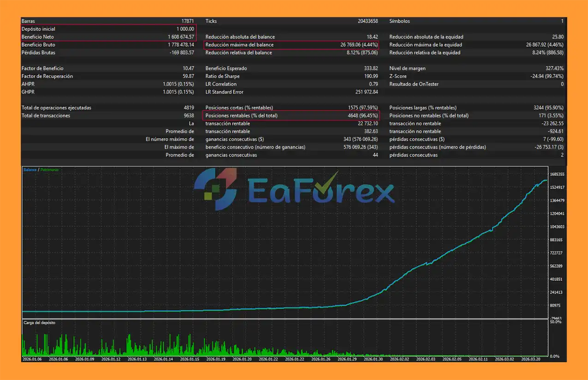This screenshot has height=380, width=588.
Task: Select the 2026.03.20 date axis label
Action: click(x=530, y=359)
